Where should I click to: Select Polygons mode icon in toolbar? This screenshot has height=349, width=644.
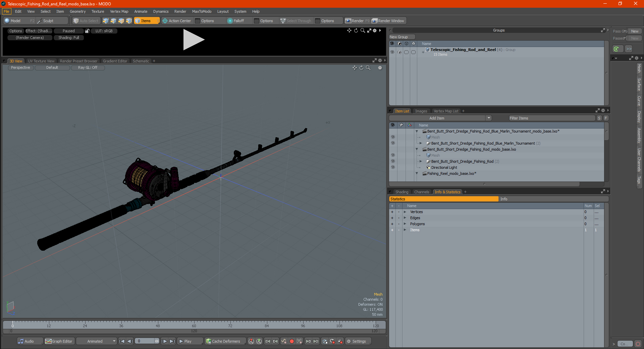tap(121, 21)
